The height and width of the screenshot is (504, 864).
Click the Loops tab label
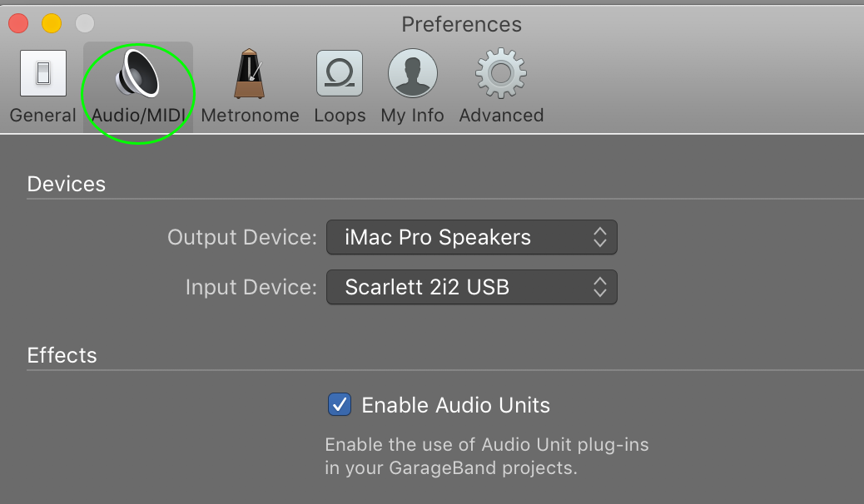click(340, 116)
